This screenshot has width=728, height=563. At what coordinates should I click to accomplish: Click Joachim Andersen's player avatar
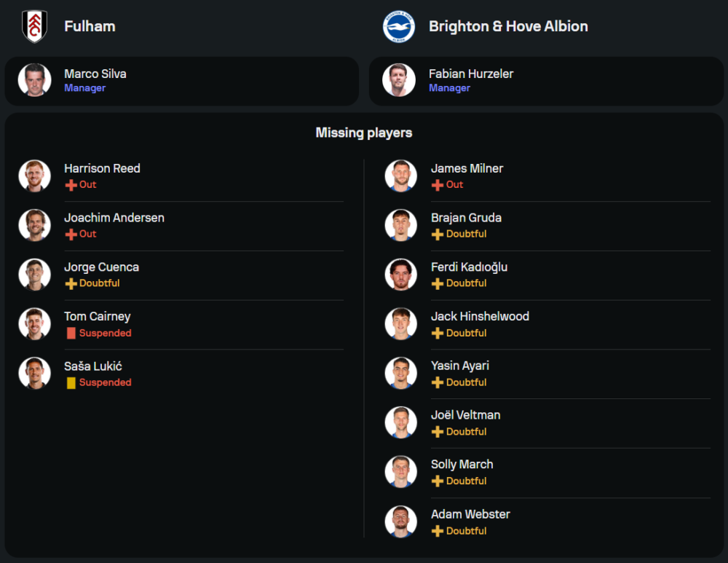[34, 225]
